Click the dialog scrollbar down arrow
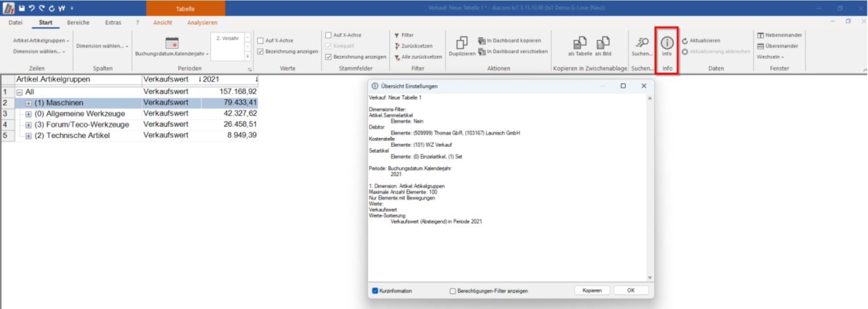The height and width of the screenshot is (309, 868). (x=649, y=277)
